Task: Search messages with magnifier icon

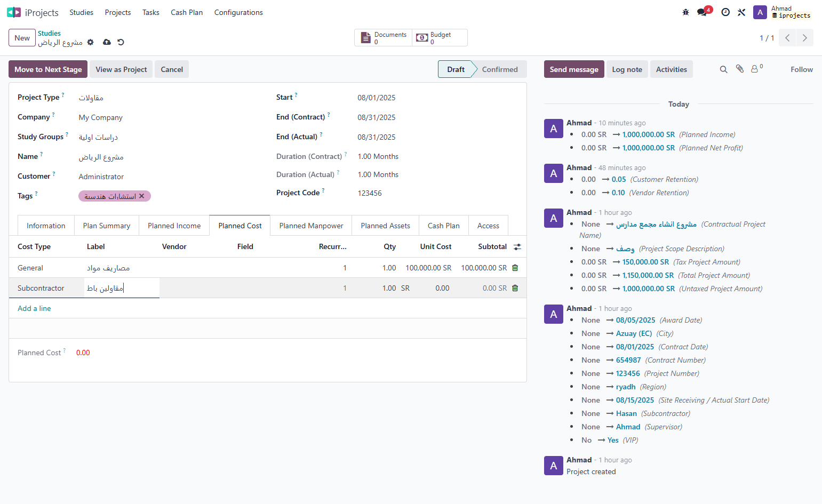Action: pos(723,69)
